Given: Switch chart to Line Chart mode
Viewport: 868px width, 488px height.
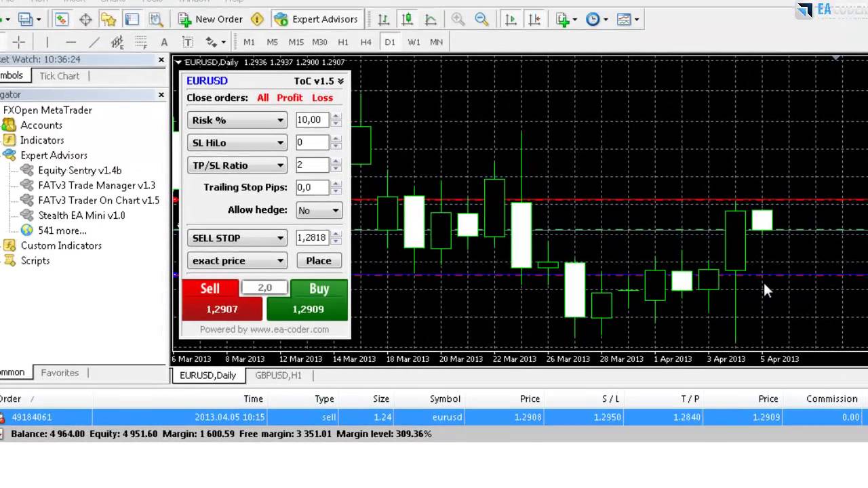Looking at the screenshot, I should [431, 20].
